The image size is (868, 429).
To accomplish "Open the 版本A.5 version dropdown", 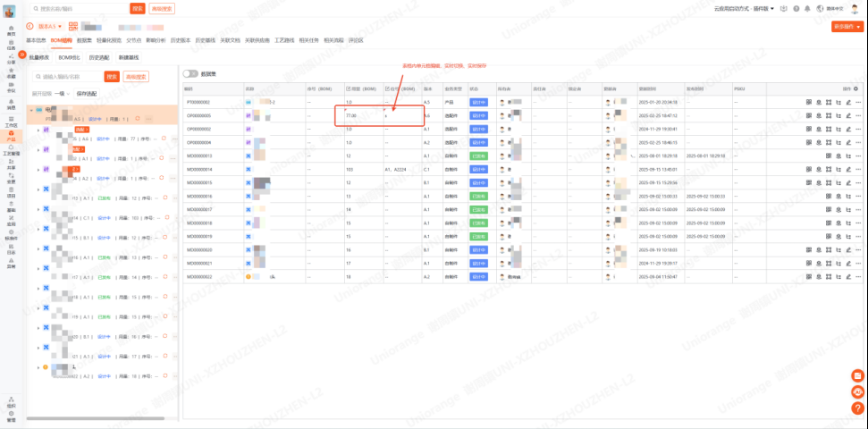I will (49, 27).
